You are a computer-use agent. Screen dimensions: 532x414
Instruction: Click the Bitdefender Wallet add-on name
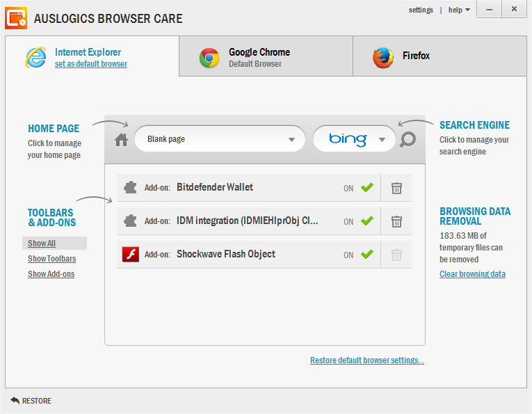coord(215,187)
